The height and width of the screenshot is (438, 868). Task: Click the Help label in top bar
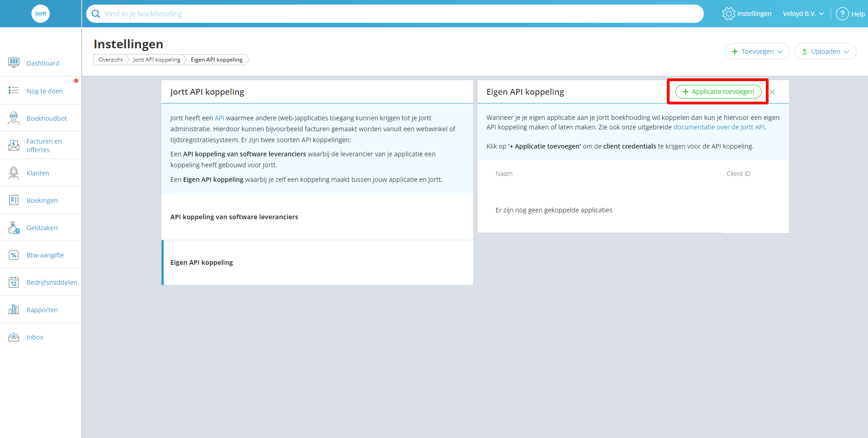(858, 14)
